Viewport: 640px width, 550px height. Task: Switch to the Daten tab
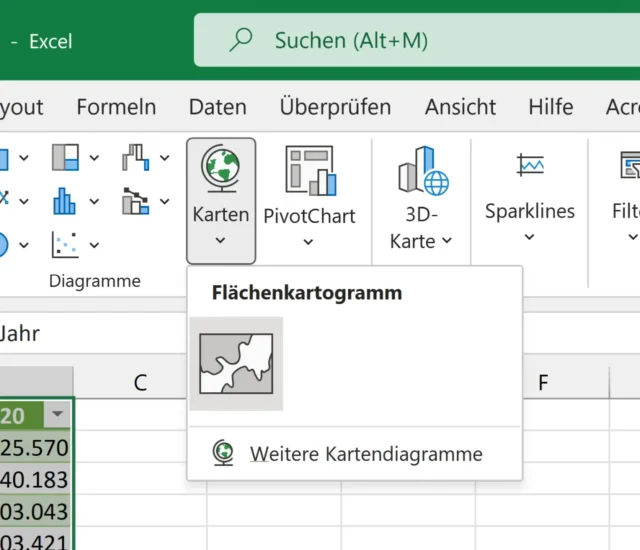[x=218, y=106]
